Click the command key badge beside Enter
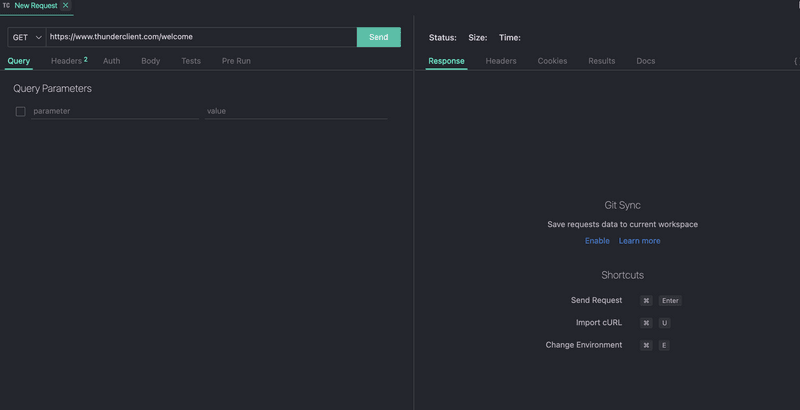 tap(646, 301)
